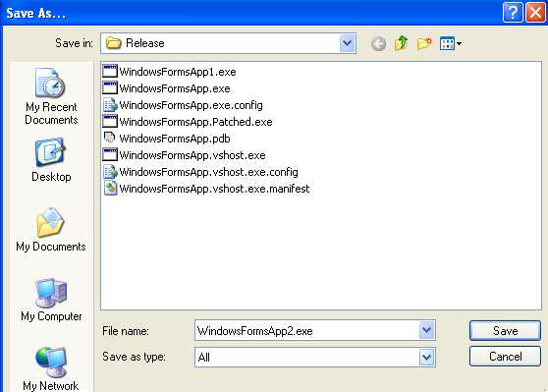Open My Documents place

[51, 229]
